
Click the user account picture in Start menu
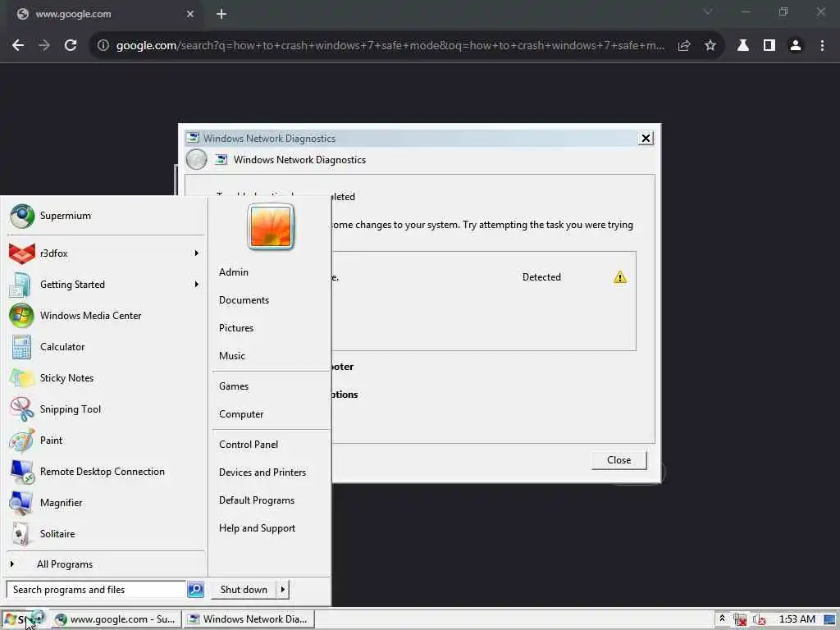coord(271,226)
